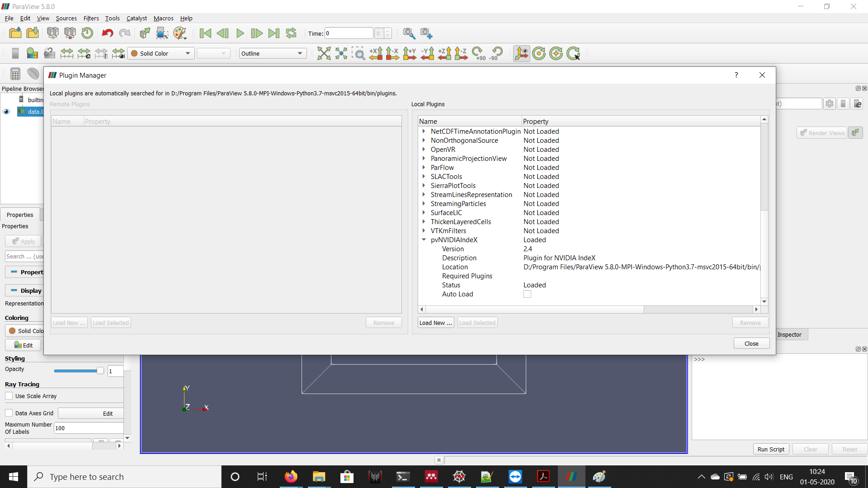Click the Windows taskbar search box
The height and width of the screenshot is (488, 868).
pos(124,477)
